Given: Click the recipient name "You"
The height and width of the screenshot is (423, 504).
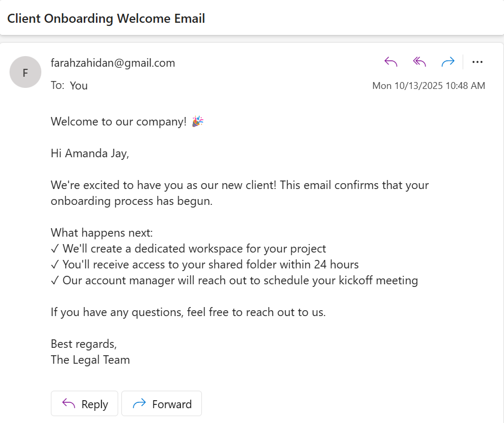Looking at the screenshot, I should [x=78, y=86].
